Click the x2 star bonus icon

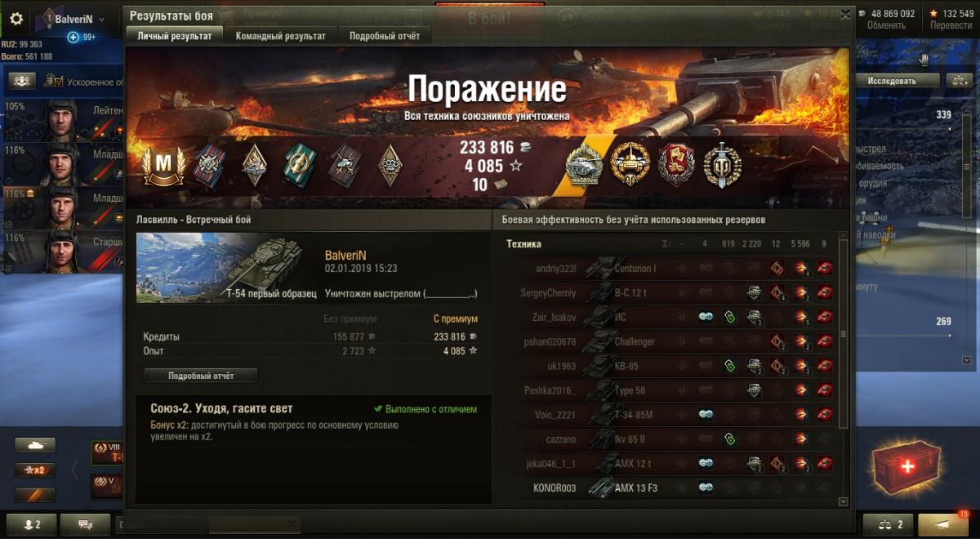[35, 470]
